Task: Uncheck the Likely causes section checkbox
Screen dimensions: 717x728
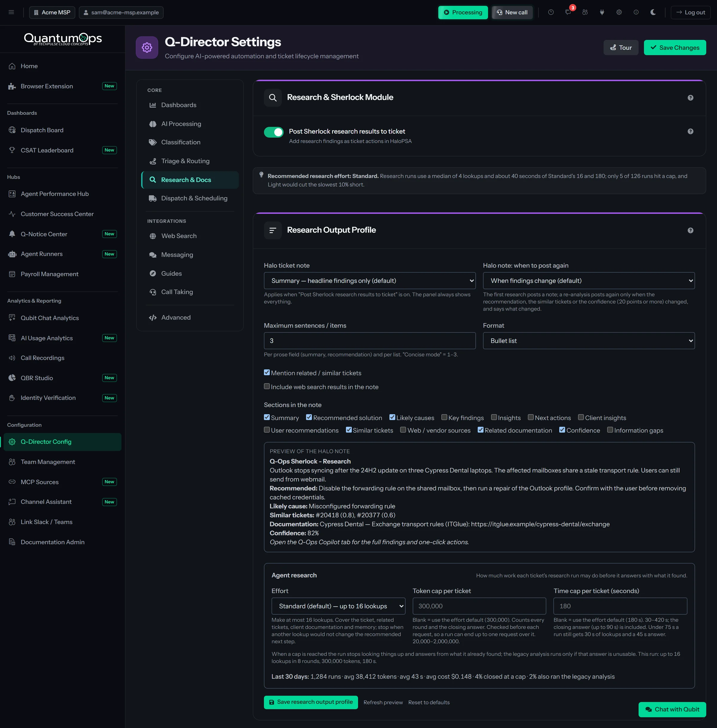Action: pos(392,417)
